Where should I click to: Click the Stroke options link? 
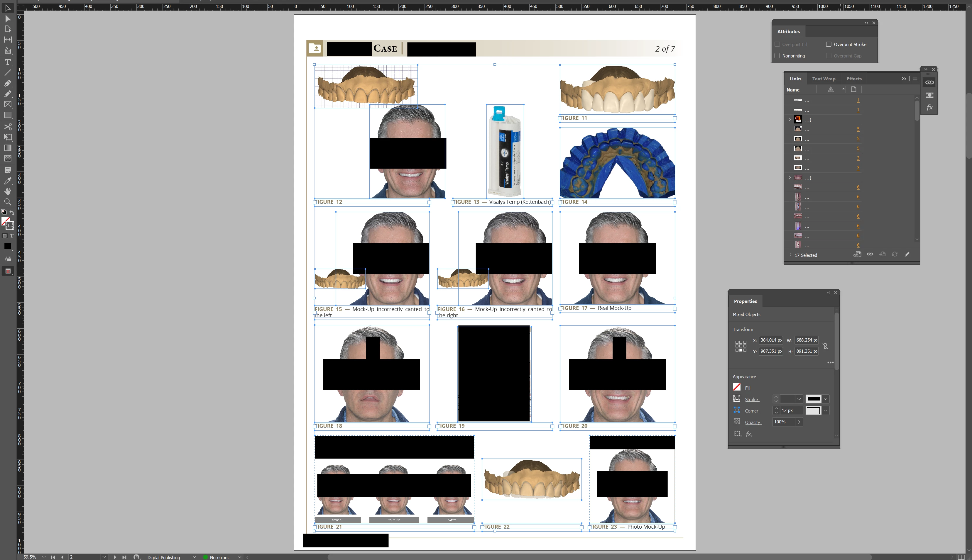(751, 399)
